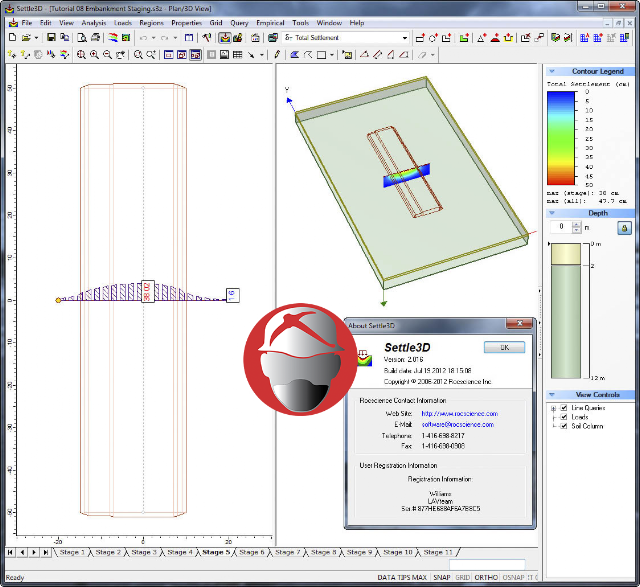Image resolution: width=640 pixels, height=587 pixels.
Task: Open the rectangle shape tool dropdown arrow
Action: (332, 55)
